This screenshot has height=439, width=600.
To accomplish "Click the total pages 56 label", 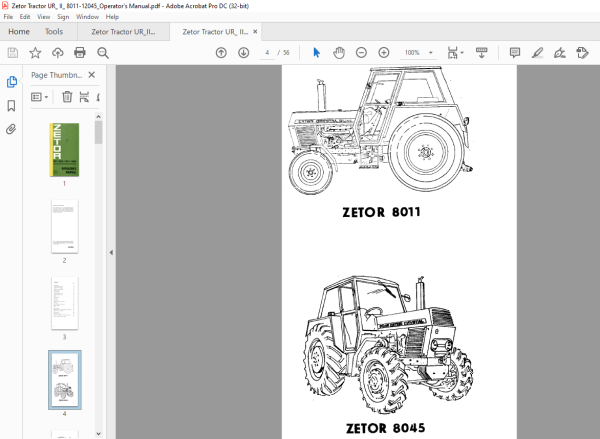I will tap(286, 52).
